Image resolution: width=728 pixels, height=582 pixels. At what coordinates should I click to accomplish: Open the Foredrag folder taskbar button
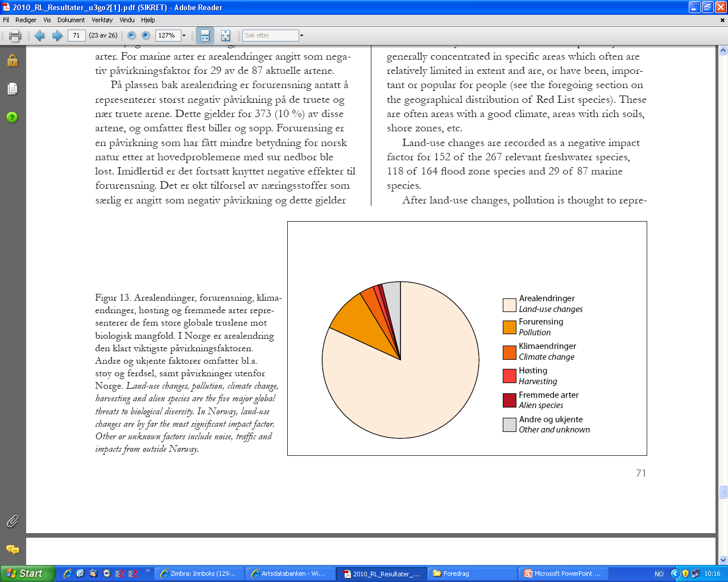click(473, 573)
